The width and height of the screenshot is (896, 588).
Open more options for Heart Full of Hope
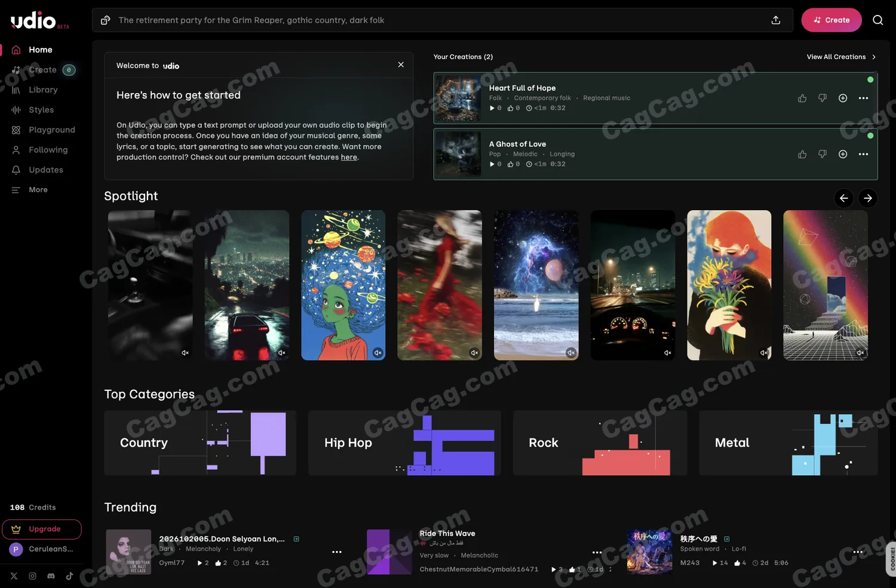(x=863, y=98)
